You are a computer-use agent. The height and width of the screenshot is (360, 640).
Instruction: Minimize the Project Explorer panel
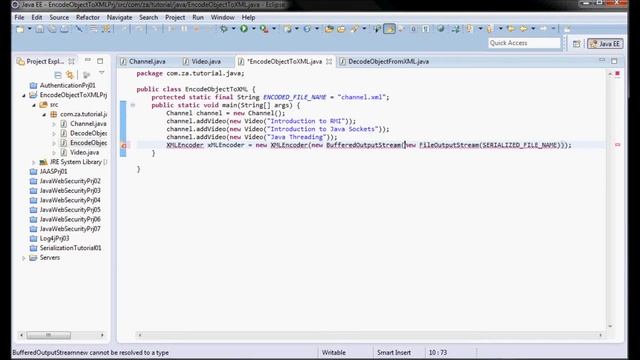[87, 60]
